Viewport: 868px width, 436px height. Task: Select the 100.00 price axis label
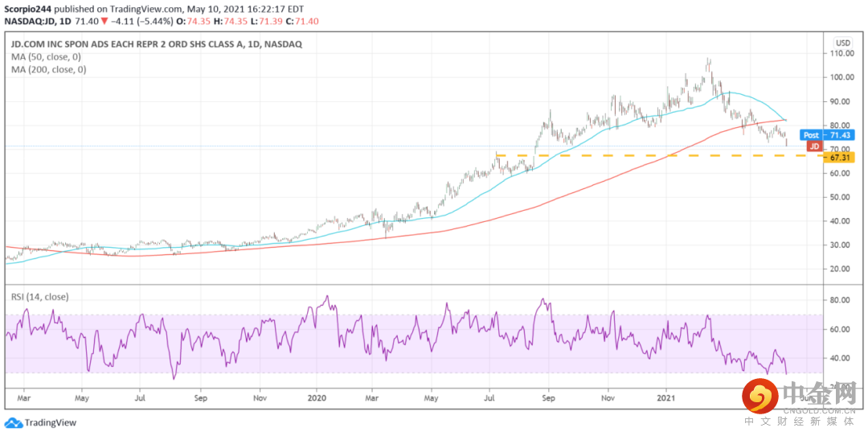(x=841, y=77)
